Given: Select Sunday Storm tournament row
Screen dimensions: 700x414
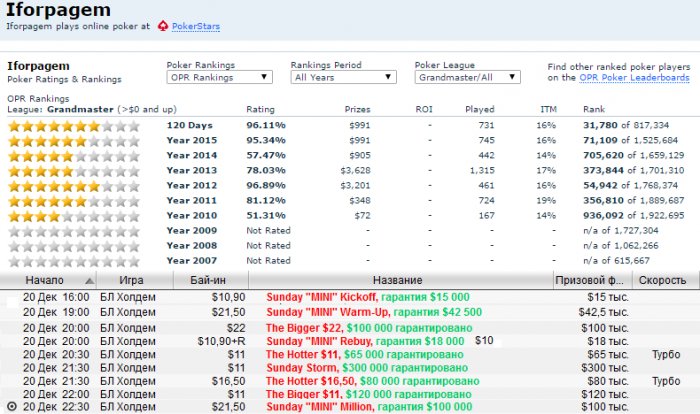Looking at the screenshot, I should click(367, 368).
